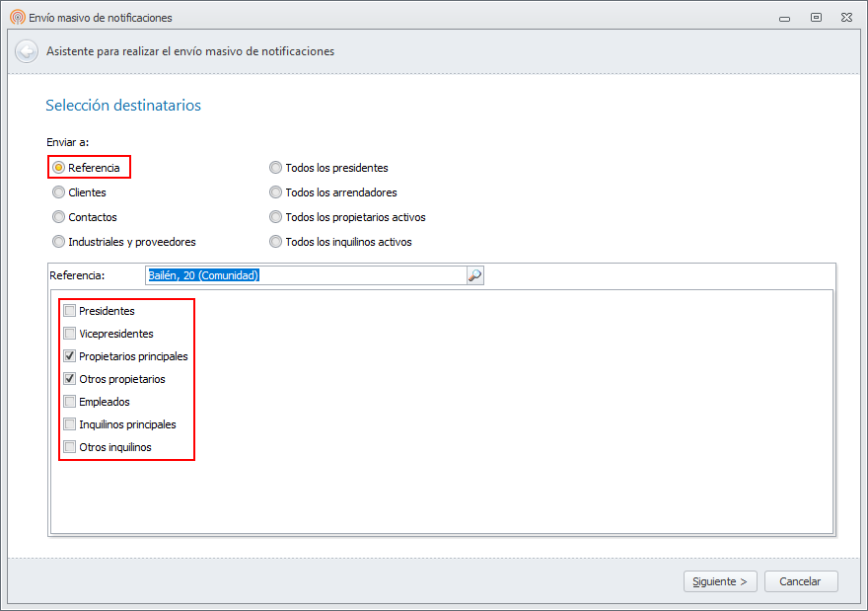The width and height of the screenshot is (868, 611).
Task: Click the app logo icon in the title bar
Action: point(17,17)
